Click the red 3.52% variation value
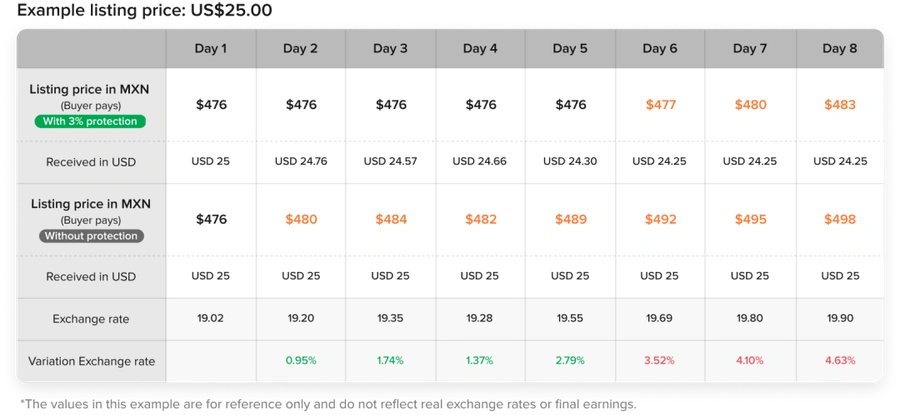The width and height of the screenshot is (900, 415). coord(660,360)
